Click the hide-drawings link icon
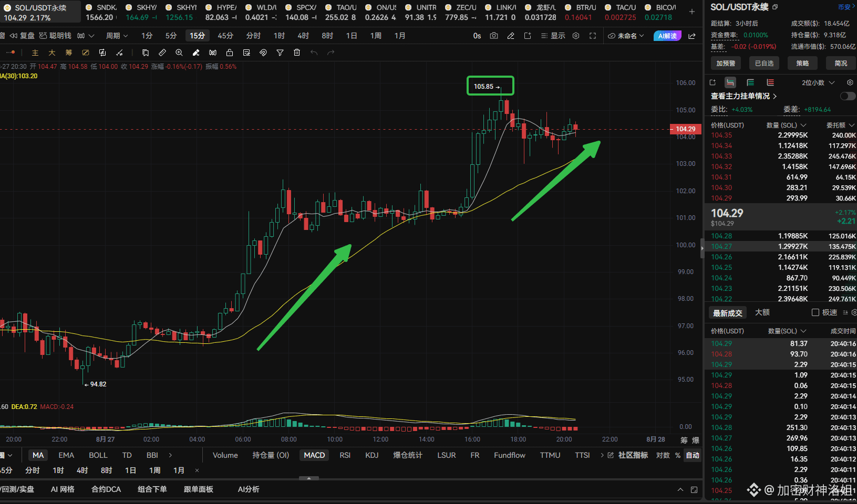The width and height of the screenshot is (857, 504). click(263, 52)
